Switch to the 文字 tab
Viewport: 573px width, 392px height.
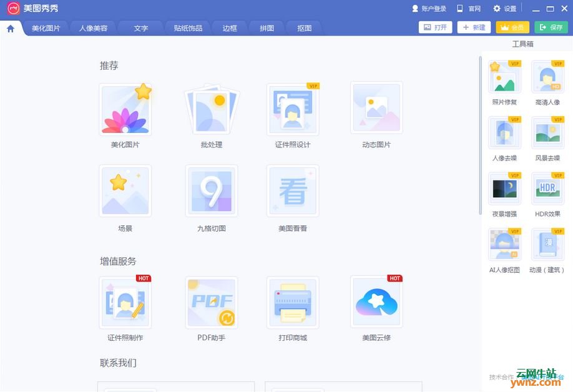(x=140, y=28)
